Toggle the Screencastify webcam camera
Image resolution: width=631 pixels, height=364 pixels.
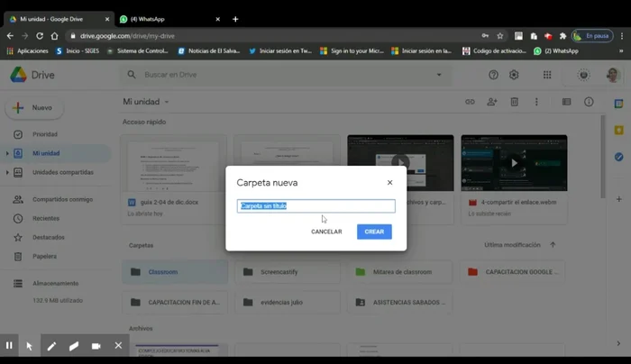96,345
